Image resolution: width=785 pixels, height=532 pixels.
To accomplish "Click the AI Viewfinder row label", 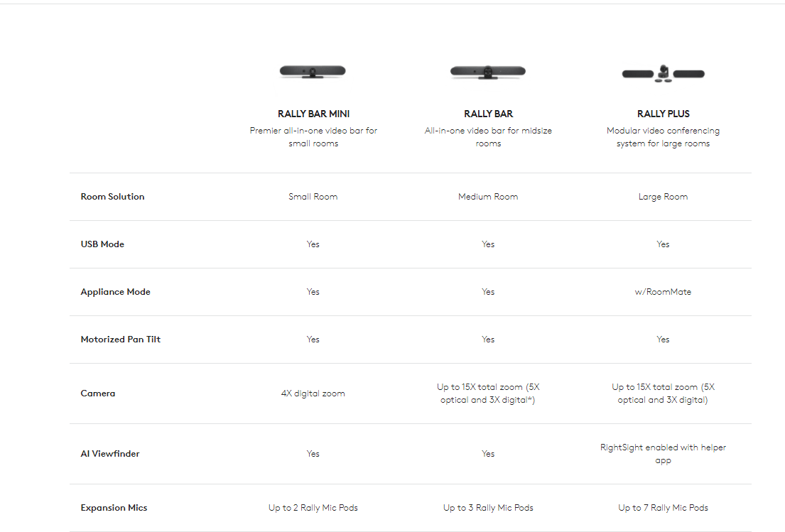I will [110, 454].
